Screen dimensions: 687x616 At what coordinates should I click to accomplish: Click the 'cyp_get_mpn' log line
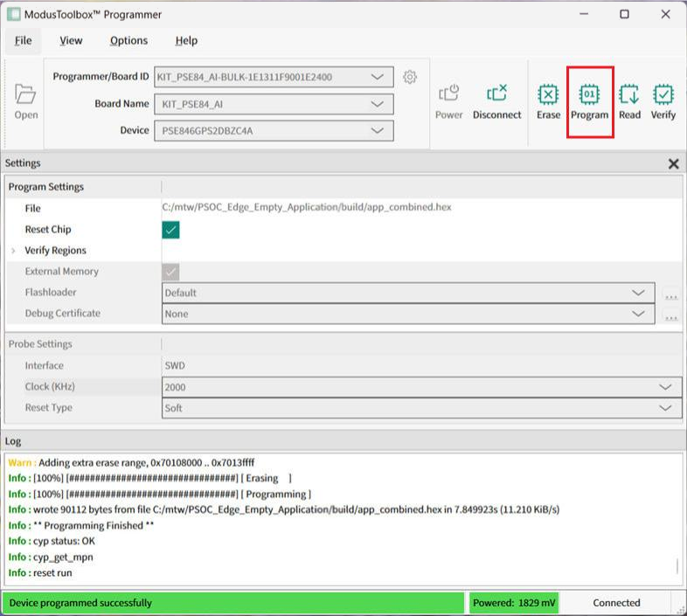(x=51, y=557)
